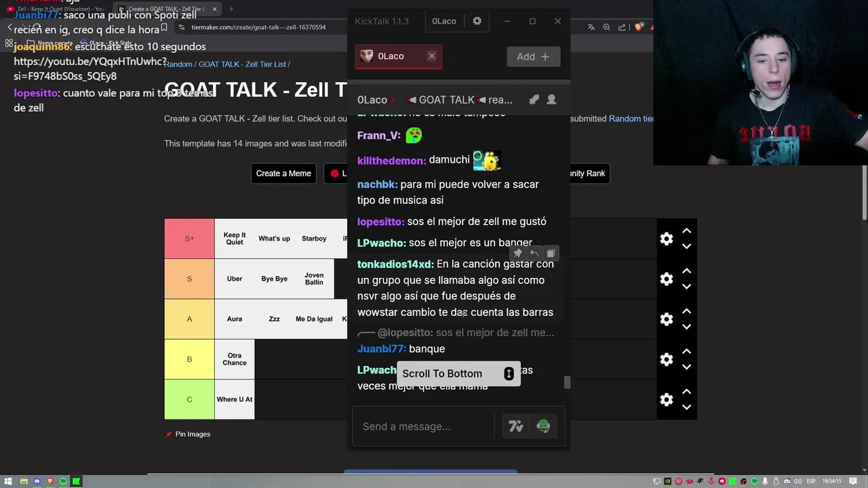Open Kick emote picker icon

(x=543, y=426)
